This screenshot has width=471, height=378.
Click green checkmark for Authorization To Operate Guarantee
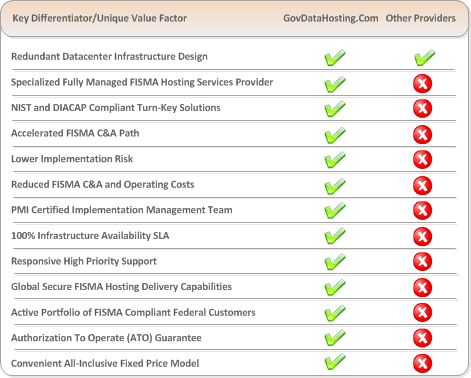tap(335, 338)
